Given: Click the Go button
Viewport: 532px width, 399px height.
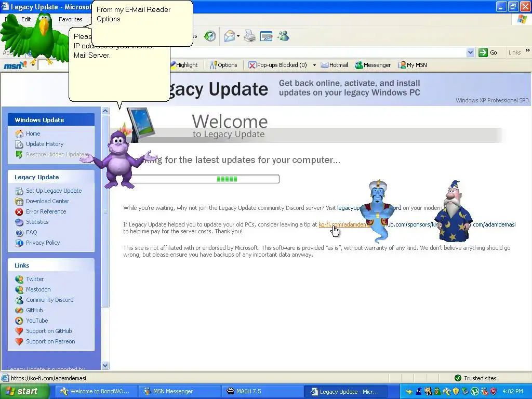Looking at the screenshot, I should 488,52.
